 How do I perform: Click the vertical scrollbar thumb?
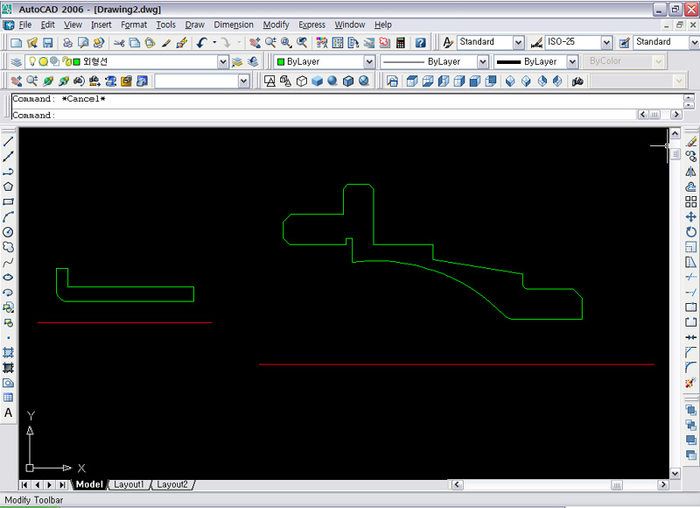(675, 154)
